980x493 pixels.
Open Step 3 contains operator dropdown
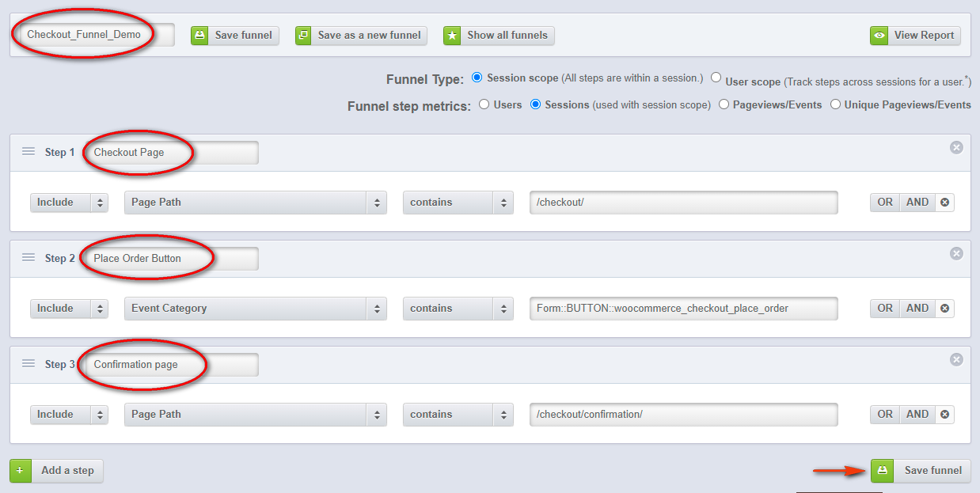coord(458,415)
